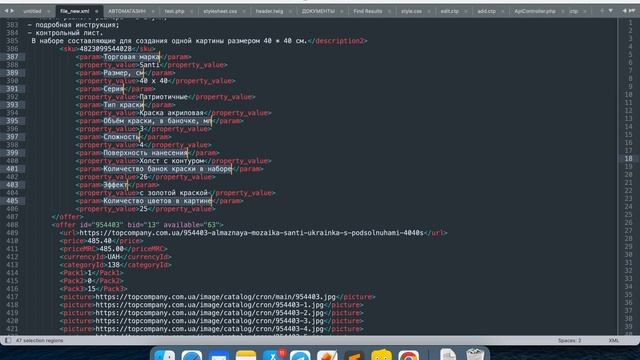Click line 18 in the right pane
Screen dimensions: 640x360
click(628, 158)
